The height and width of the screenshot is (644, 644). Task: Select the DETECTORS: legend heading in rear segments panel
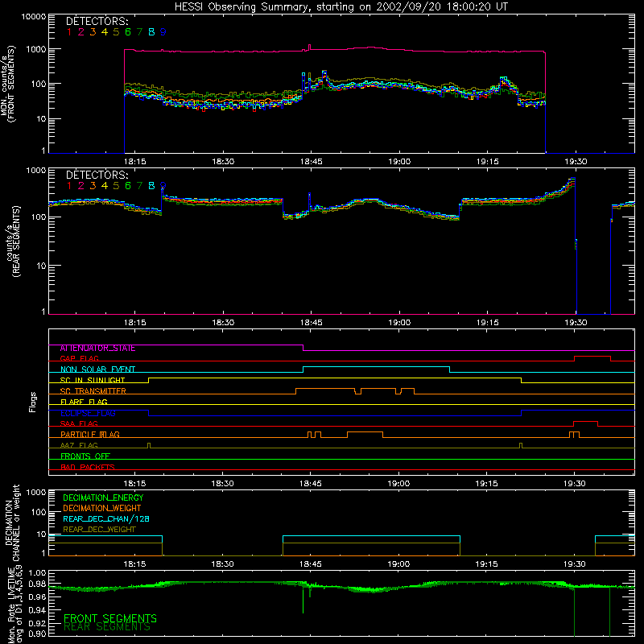point(97,175)
